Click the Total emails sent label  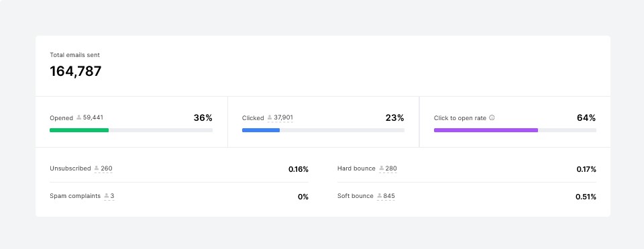pyautogui.click(x=74, y=54)
